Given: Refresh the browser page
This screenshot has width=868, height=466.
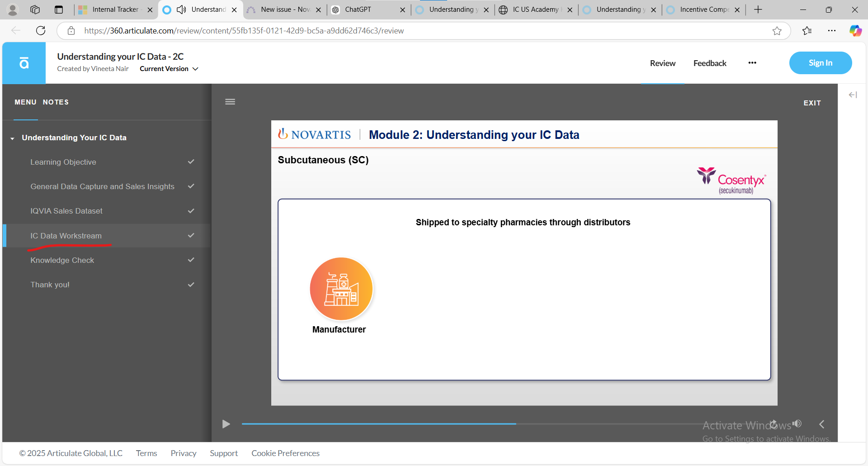Looking at the screenshot, I should coord(41,31).
